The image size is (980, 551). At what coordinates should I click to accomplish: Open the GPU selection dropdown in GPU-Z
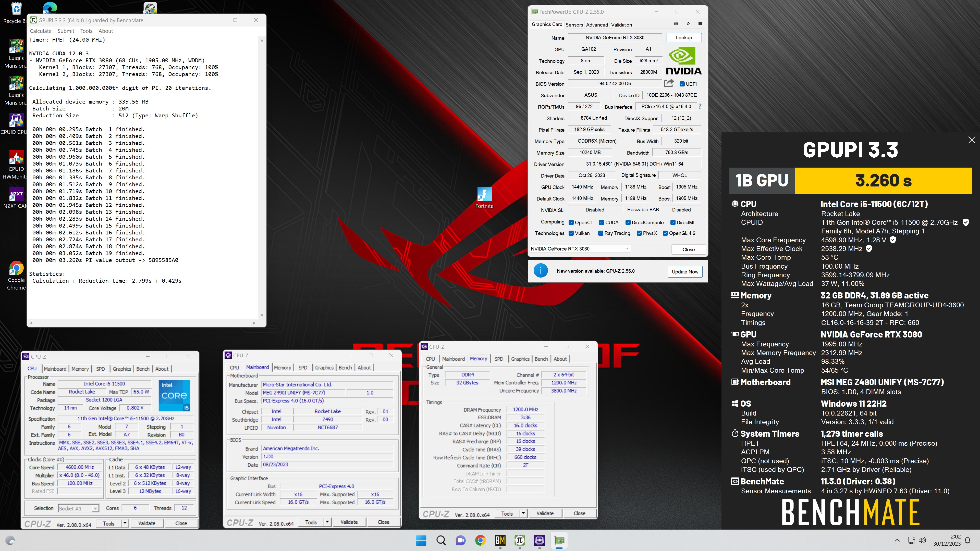pos(580,249)
